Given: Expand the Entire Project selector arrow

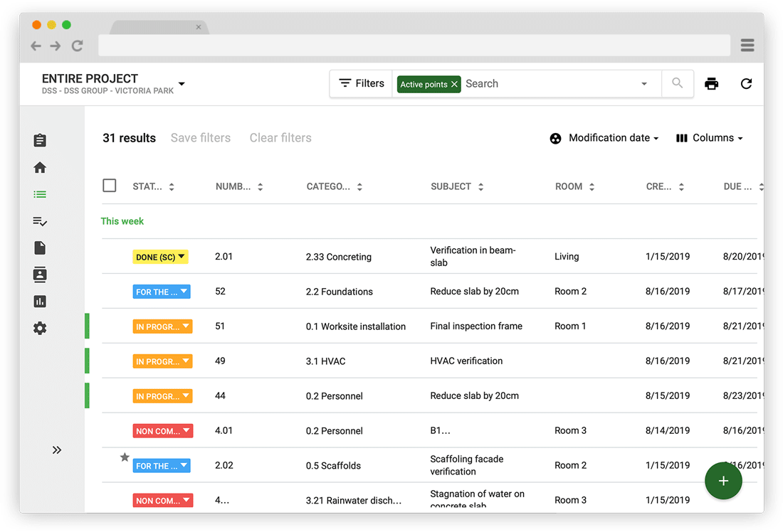Looking at the screenshot, I should 182,84.
